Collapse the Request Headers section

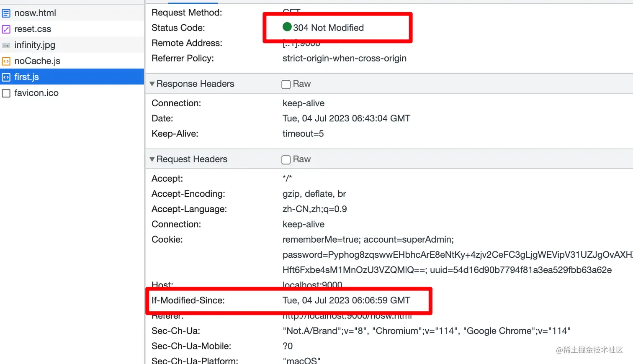(x=152, y=159)
